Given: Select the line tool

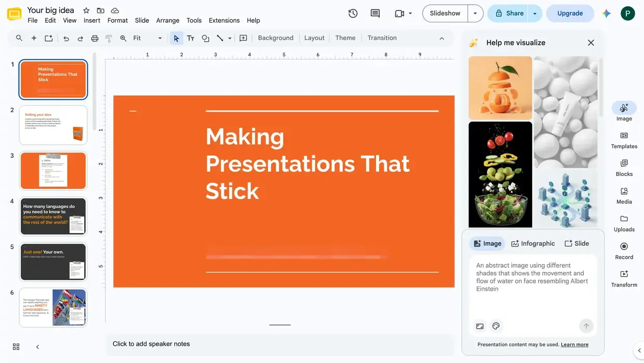Looking at the screenshot, I should (x=220, y=38).
